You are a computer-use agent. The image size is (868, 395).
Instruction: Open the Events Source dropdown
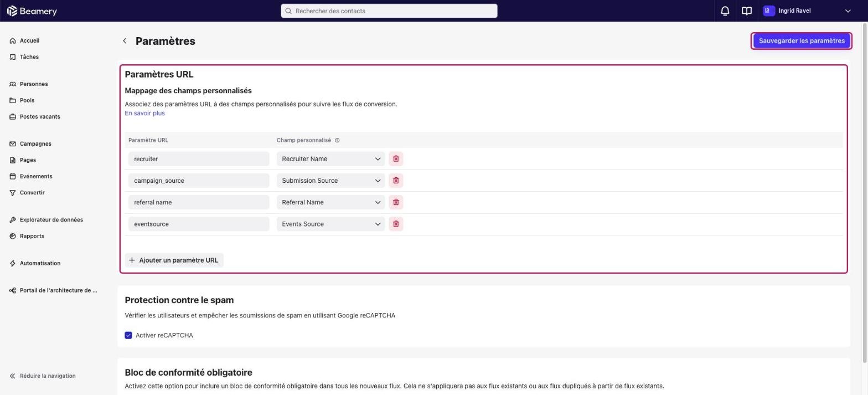tap(330, 224)
